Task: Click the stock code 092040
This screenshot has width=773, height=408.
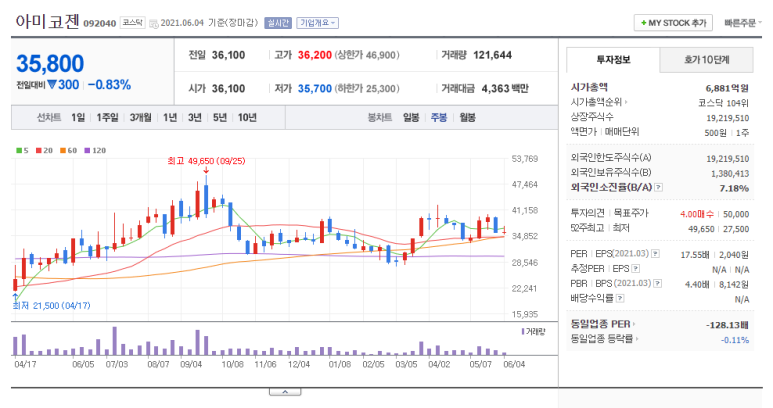Action: click(x=100, y=23)
